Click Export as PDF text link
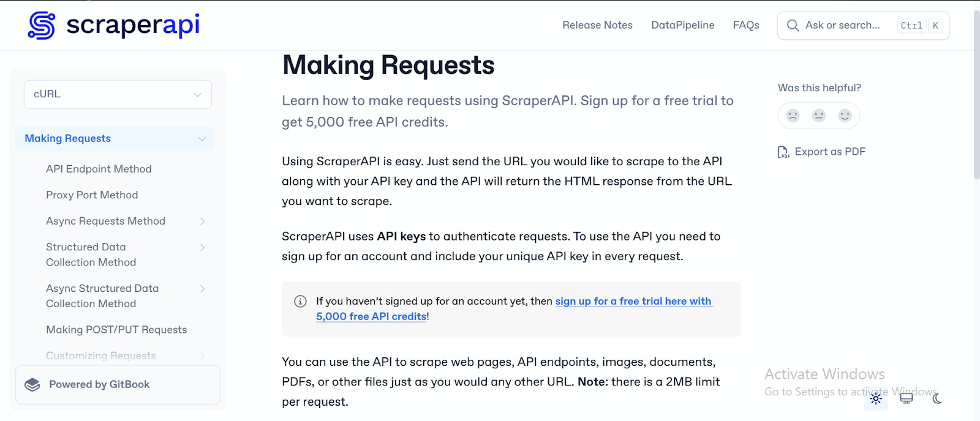 [x=830, y=152]
